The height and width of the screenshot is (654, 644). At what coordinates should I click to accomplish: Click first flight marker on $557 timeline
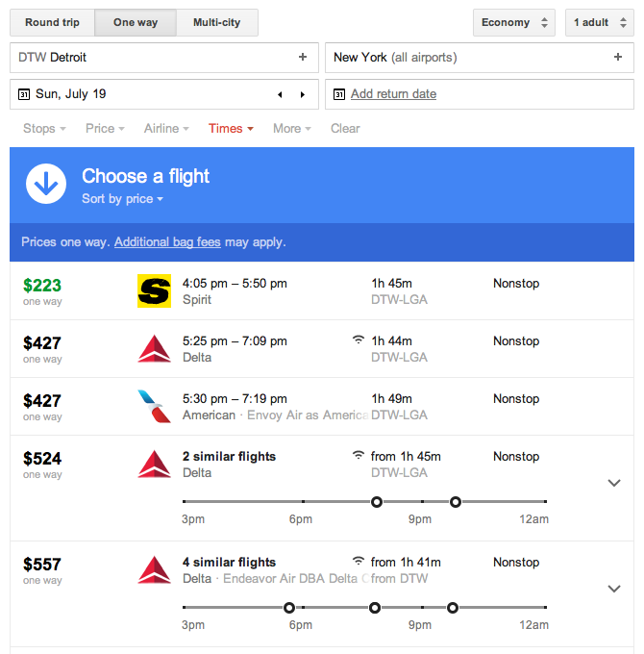(x=289, y=608)
